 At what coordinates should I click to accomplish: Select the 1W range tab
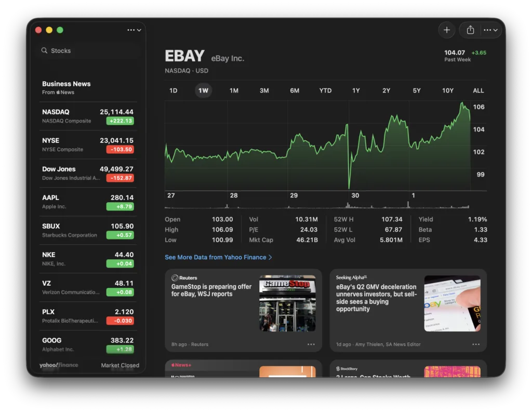[203, 90]
